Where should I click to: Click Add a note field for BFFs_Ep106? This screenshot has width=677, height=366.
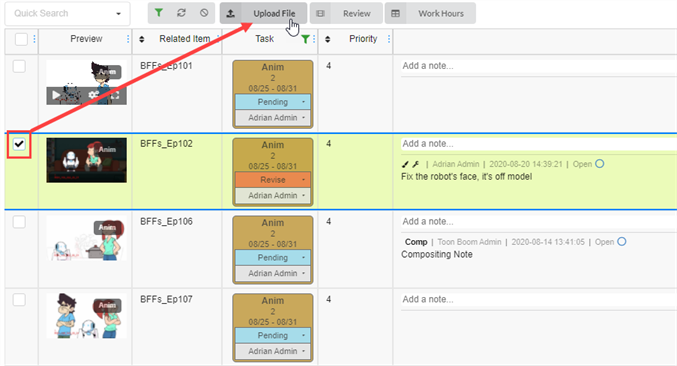[x=539, y=222]
